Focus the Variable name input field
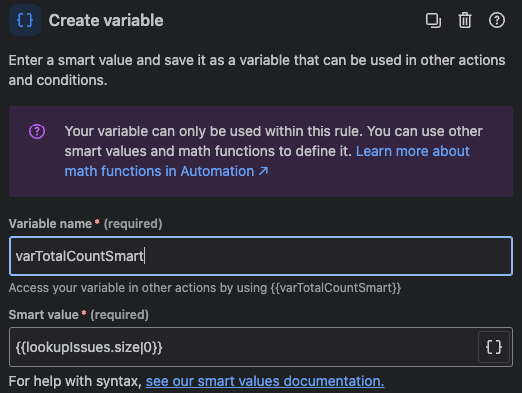 pos(261,256)
